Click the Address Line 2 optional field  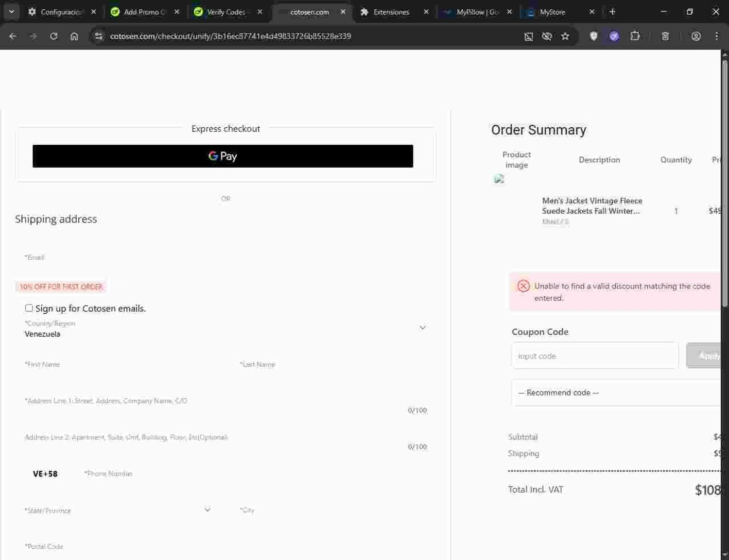pos(226,438)
